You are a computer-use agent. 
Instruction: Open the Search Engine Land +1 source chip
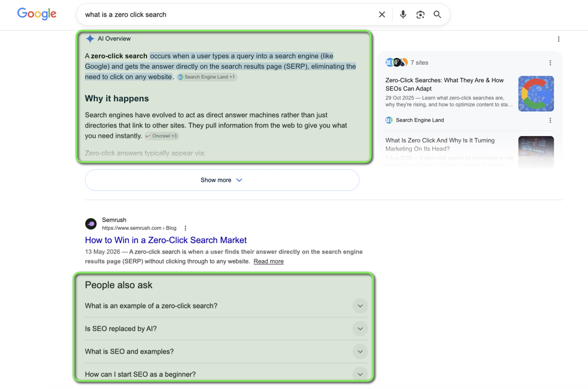207,77
